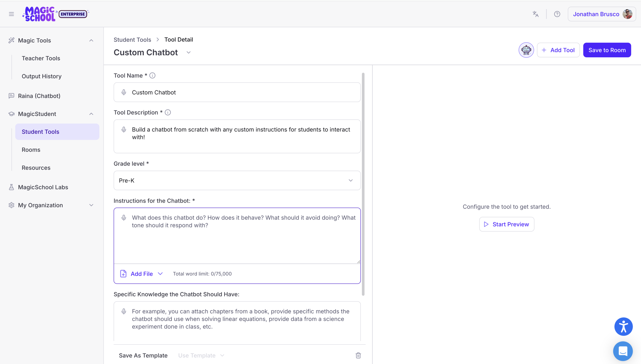Open the support chat bubble widget

(623, 351)
